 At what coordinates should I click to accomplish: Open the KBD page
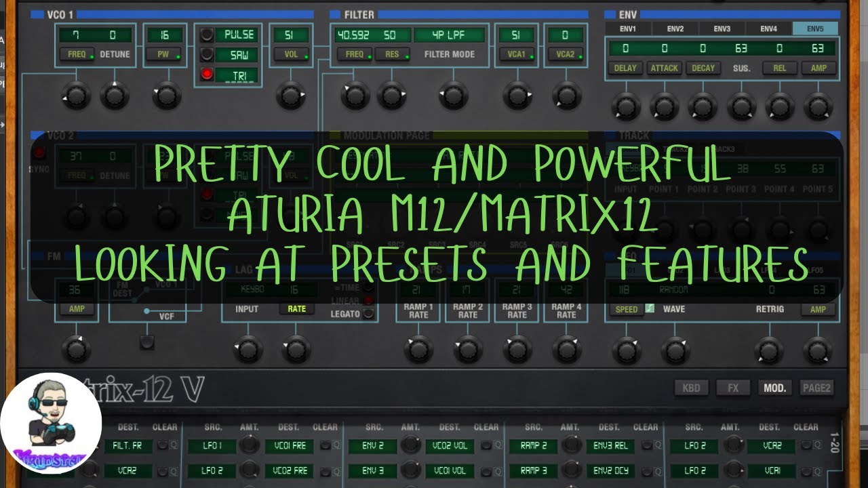(x=692, y=388)
